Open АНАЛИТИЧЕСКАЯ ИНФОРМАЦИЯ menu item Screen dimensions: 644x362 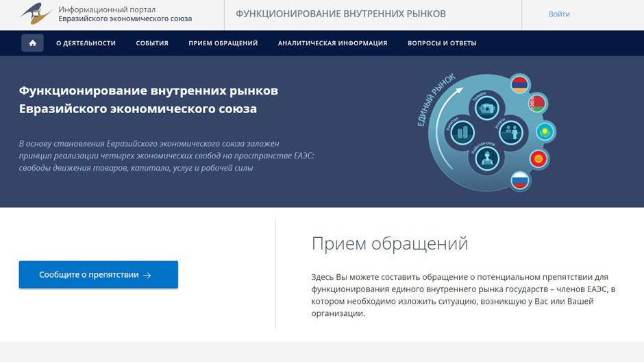click(x=333, y=43)
